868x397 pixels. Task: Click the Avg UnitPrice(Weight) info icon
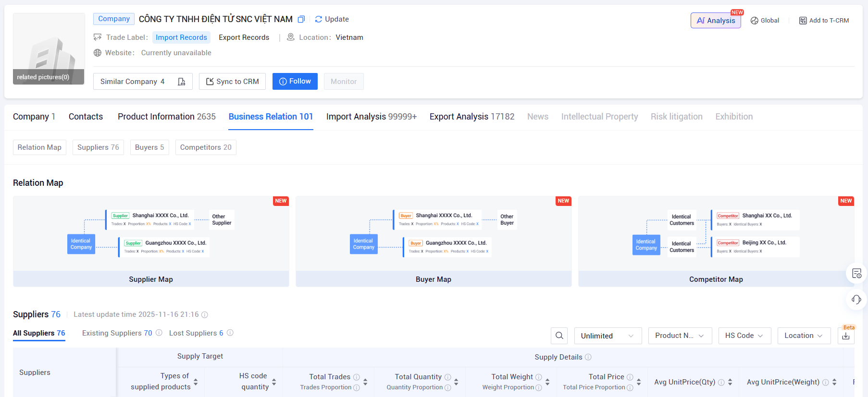coord(826,383)
